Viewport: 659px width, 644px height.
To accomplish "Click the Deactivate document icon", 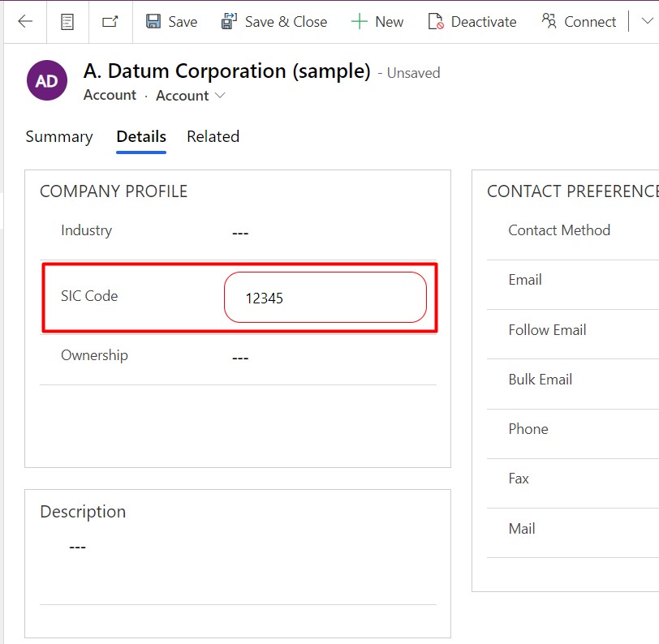I will click(x=436, y=22).
